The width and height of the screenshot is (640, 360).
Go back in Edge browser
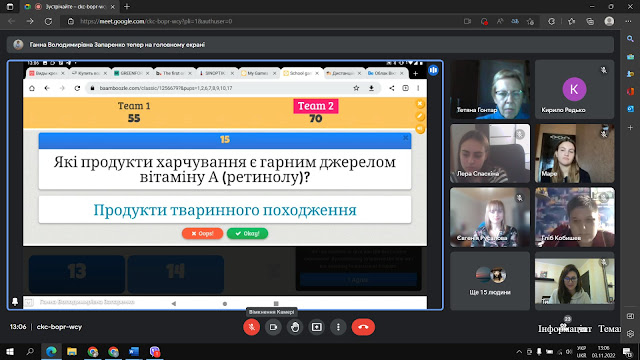12,21
